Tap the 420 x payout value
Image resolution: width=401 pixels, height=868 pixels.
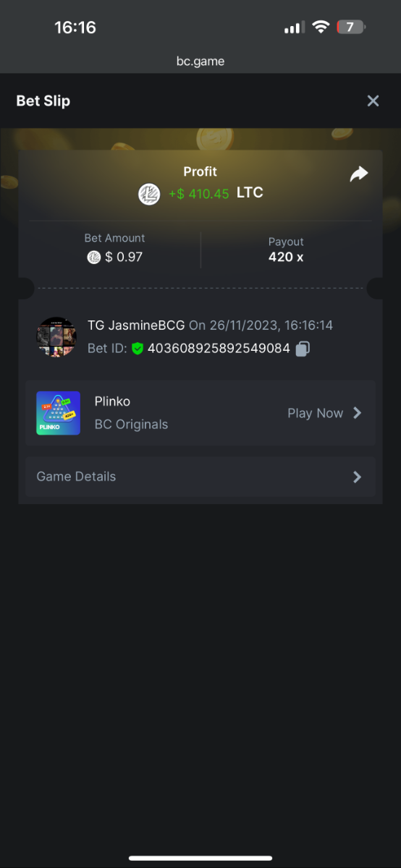pos(286,257)
